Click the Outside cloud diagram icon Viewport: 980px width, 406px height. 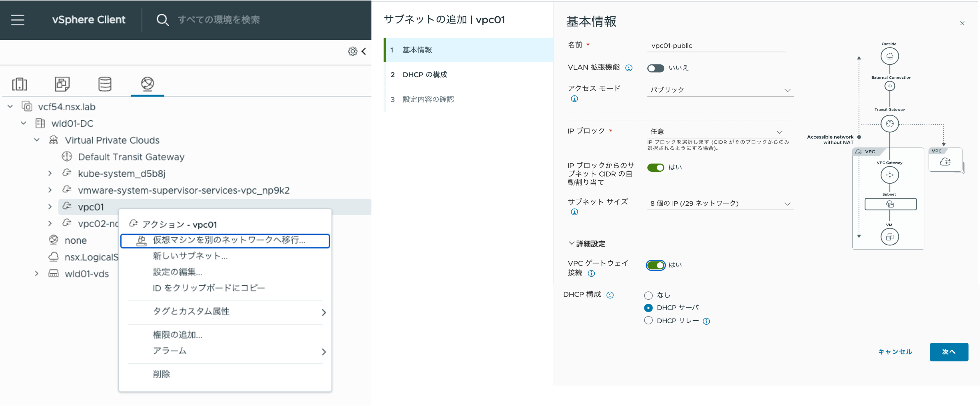[x=889, y=56]
